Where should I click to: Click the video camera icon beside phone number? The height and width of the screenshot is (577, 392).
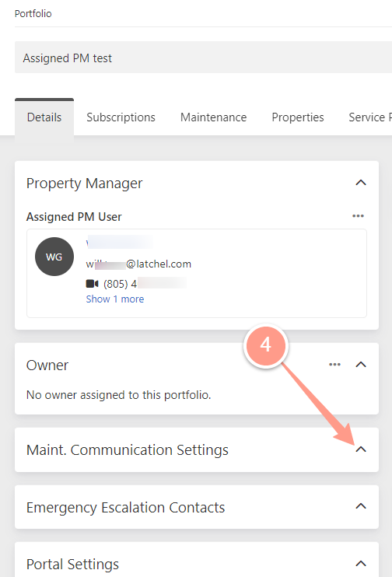coord(92,284)
